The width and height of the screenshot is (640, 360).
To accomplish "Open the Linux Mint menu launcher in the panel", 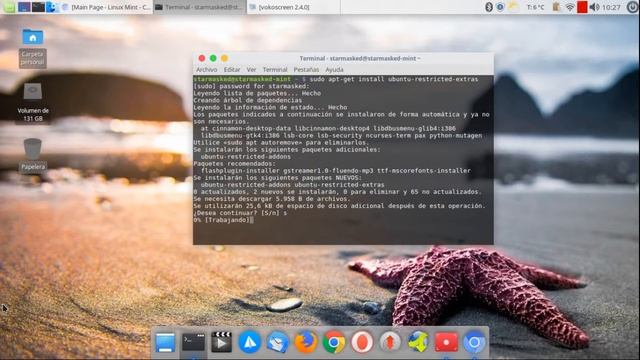I will pos(9,7).
